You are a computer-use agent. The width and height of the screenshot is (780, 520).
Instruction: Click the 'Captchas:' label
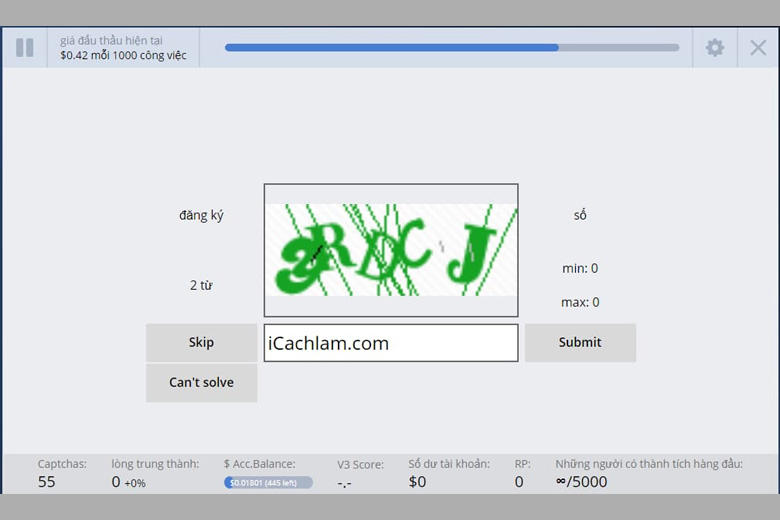(62, 464)
